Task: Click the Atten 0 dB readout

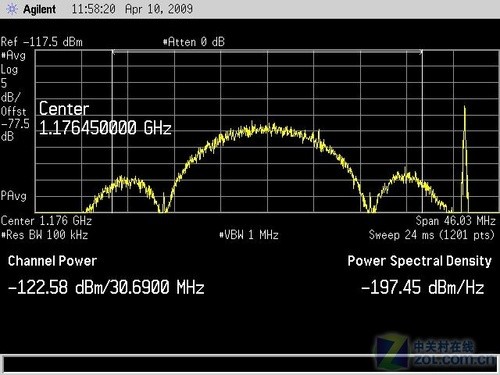Action: click(194, 42)
